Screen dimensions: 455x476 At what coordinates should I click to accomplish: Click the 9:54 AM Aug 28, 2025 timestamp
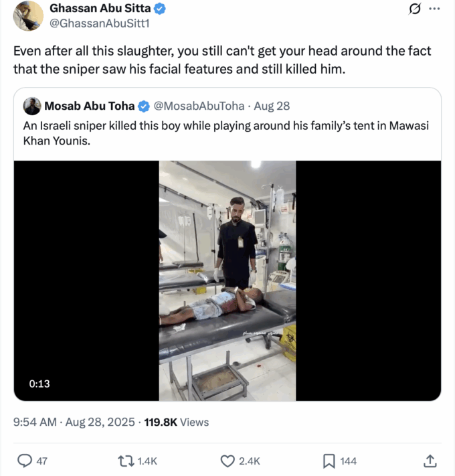(x=74, y=422)
